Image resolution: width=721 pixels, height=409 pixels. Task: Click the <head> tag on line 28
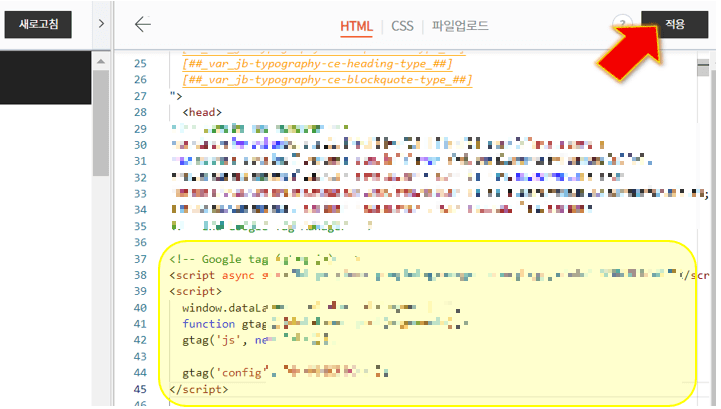202,112
